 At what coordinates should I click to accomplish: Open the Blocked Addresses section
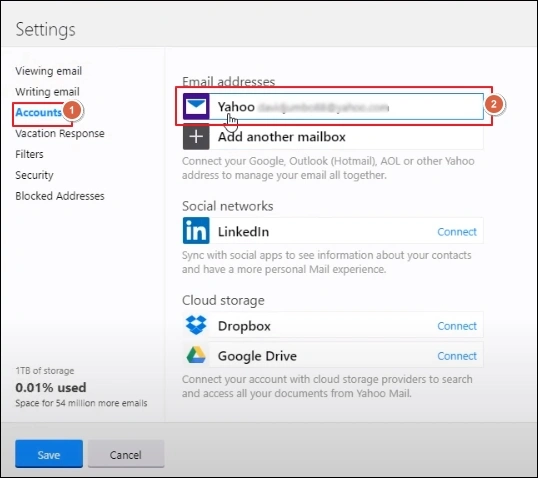[x=60, y=196]
